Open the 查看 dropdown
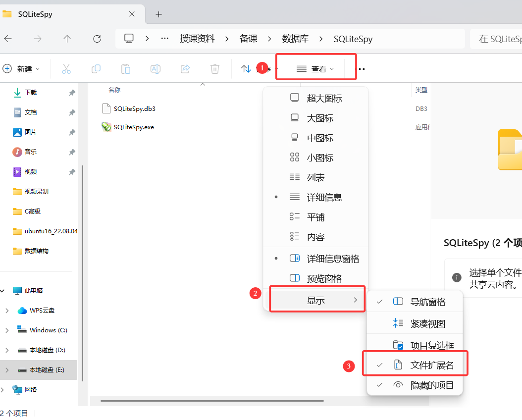The image size is (522, 420). click(x=315, y=69)
